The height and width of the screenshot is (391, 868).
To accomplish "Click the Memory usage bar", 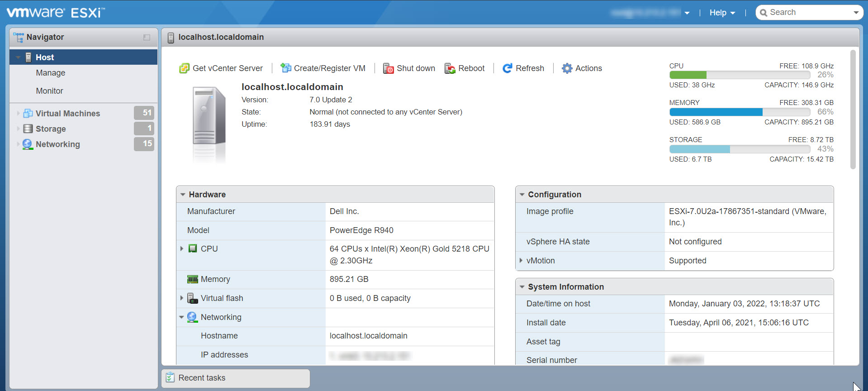I will click(x=740, y=112).
